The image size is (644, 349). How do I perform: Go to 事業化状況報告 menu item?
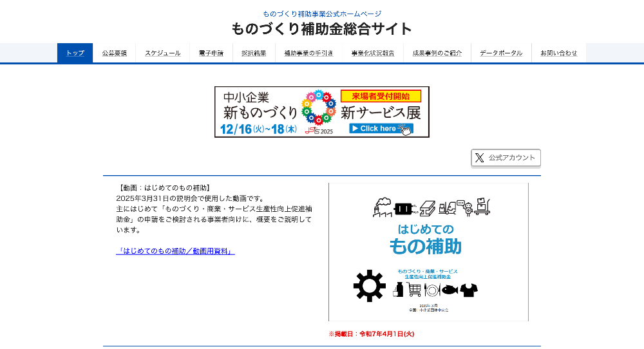coord(373,53)
